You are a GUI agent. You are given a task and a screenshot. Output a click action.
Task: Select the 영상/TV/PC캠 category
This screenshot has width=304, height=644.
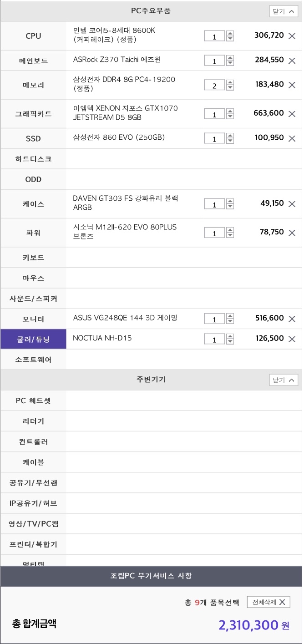click(33, 523)
